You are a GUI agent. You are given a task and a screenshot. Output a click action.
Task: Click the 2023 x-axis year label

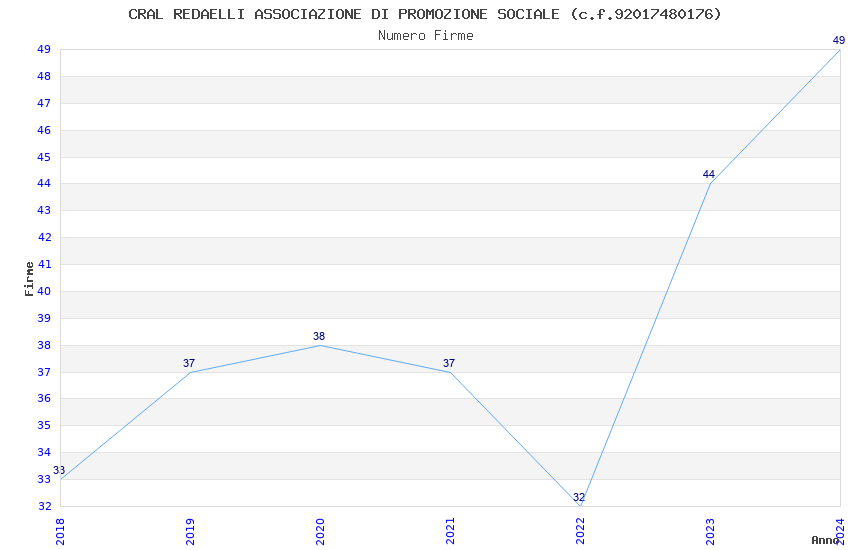(x=710, y=532)
